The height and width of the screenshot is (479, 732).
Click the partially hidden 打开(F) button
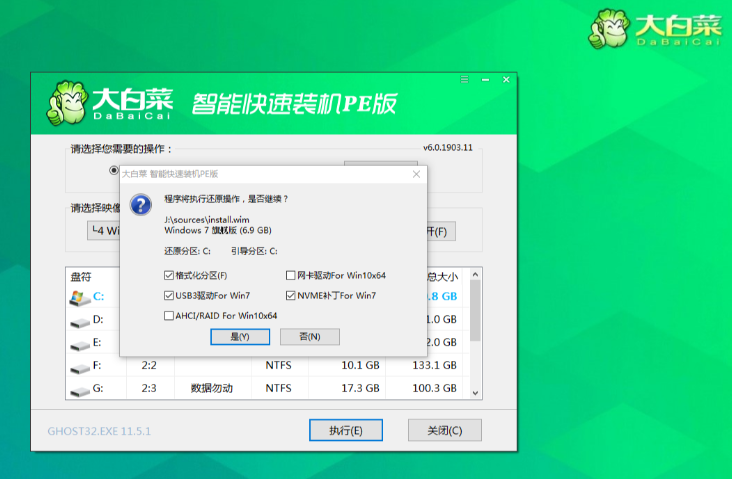click(441, 232)
